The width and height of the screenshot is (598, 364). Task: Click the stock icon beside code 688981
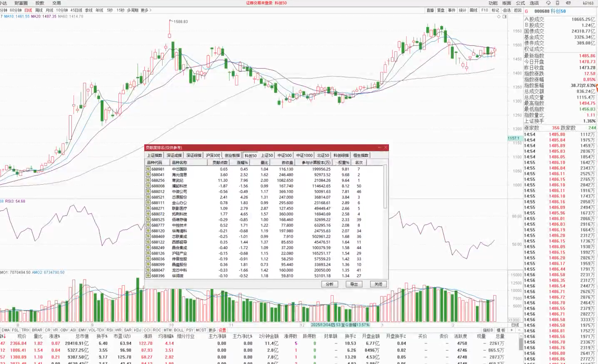click(x=148, y=169)
